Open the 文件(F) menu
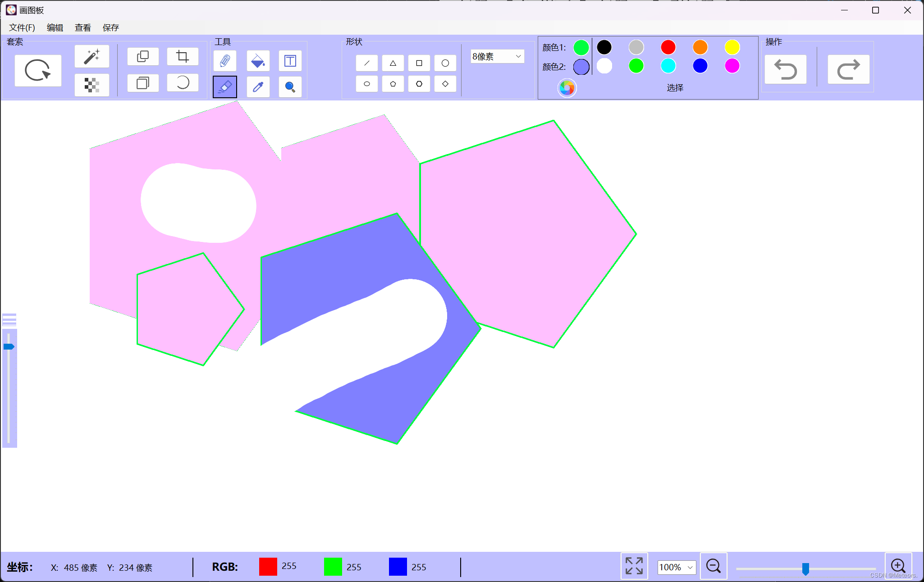The width and height of the screenshot is (924, 582). 22,27
